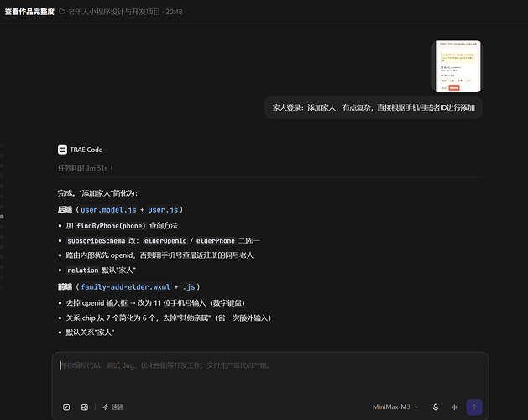
Task: Click the highlighted timeline marker dot on left
Action: [2, 217]
